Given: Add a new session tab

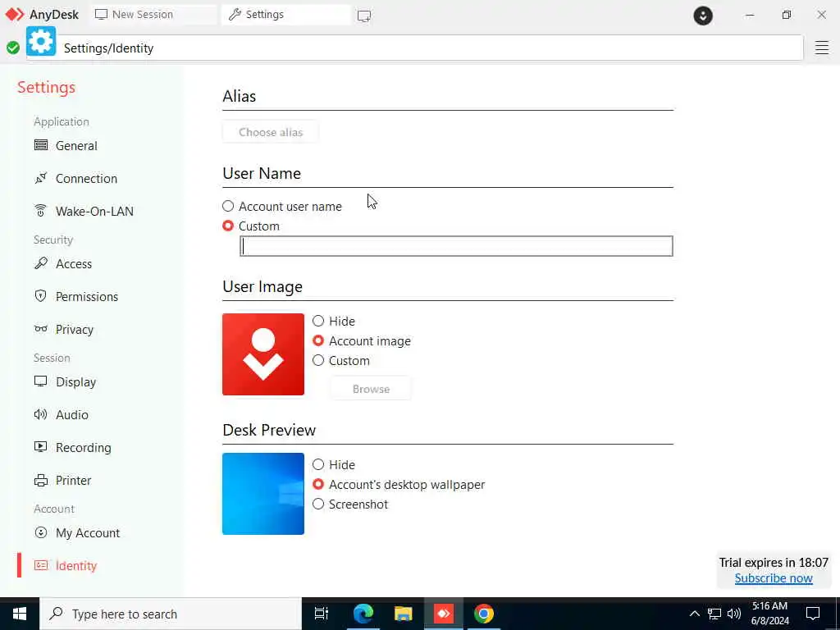Looking at the screenshot, I should tap(363, 16).
